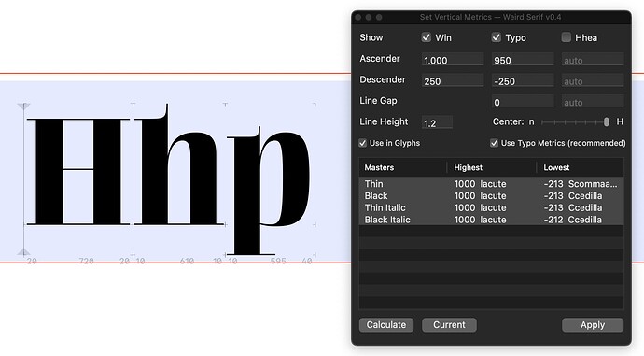Toggle the Win metrics checkbox
Screen dimensions: 644x356
427,37
